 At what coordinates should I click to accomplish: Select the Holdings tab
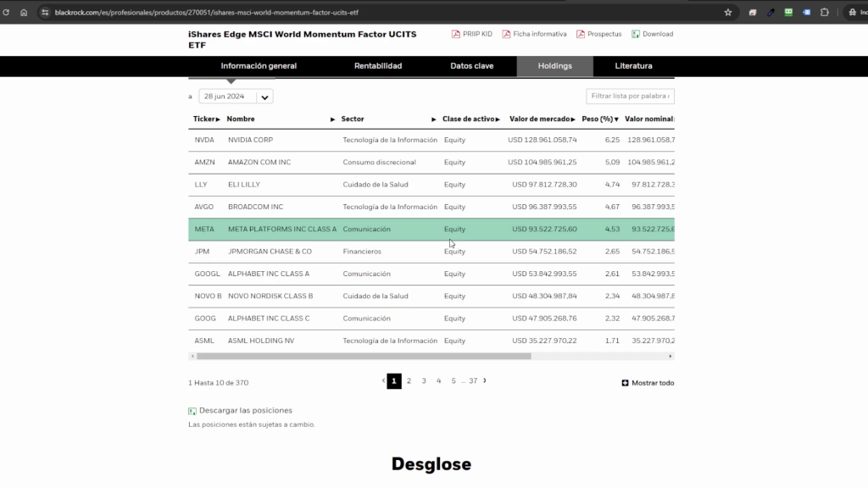[x=554, y=66]
